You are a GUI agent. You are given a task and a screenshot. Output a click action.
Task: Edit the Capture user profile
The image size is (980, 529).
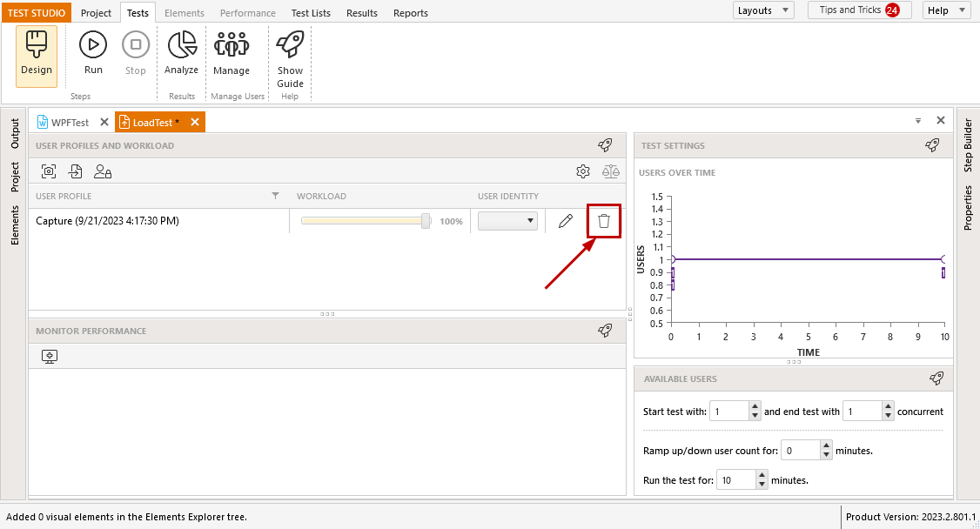(566, 221)
